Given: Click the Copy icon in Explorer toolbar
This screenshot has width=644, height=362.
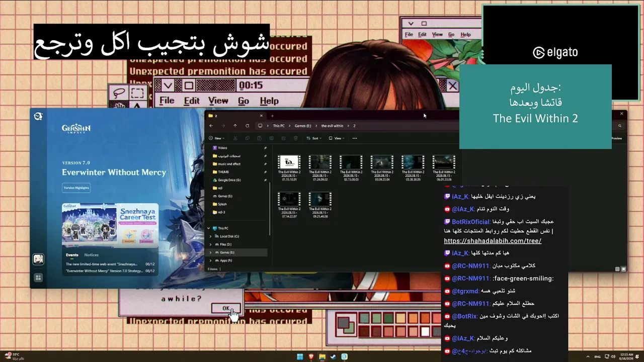Looking at the screenshot, I should (247, 138).
